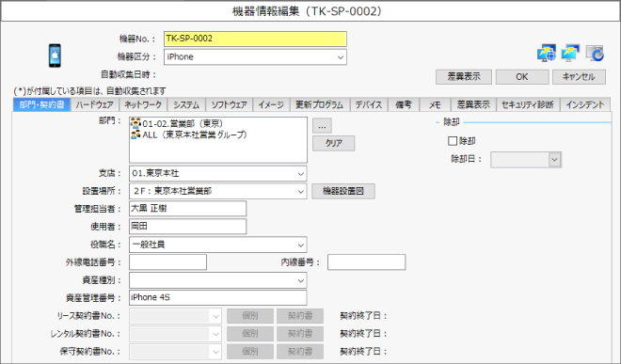Click the 外線電話番号 input field

tap(167, 262)
